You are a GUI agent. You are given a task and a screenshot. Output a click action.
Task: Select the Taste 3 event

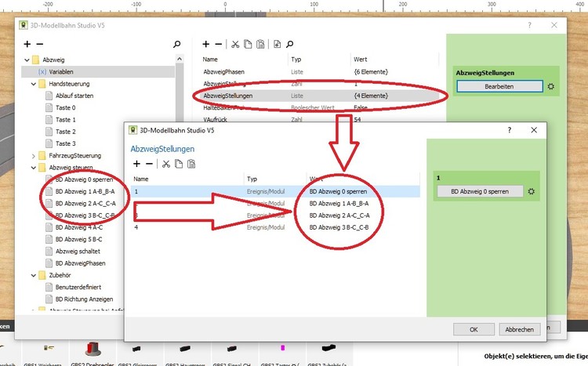65,143
